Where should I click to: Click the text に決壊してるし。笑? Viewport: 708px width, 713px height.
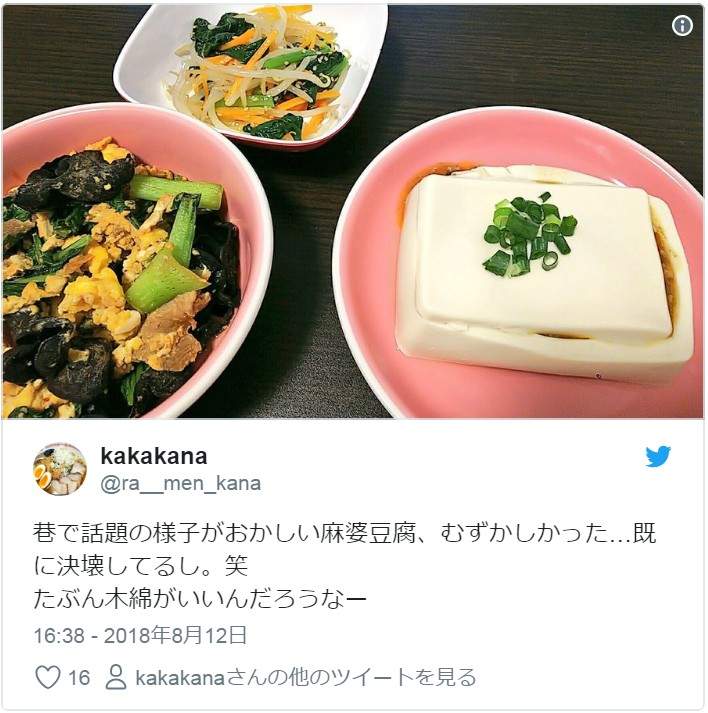pos(141,566)
